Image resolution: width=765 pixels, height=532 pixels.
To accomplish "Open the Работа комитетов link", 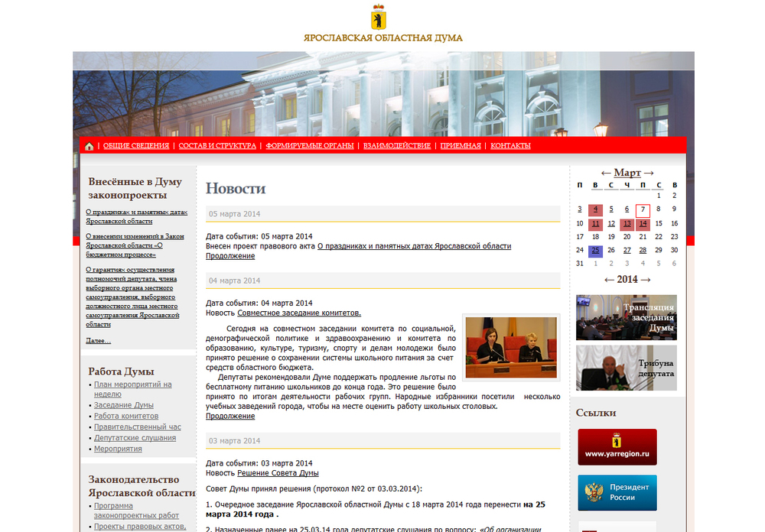I will [x=126, y=416].
